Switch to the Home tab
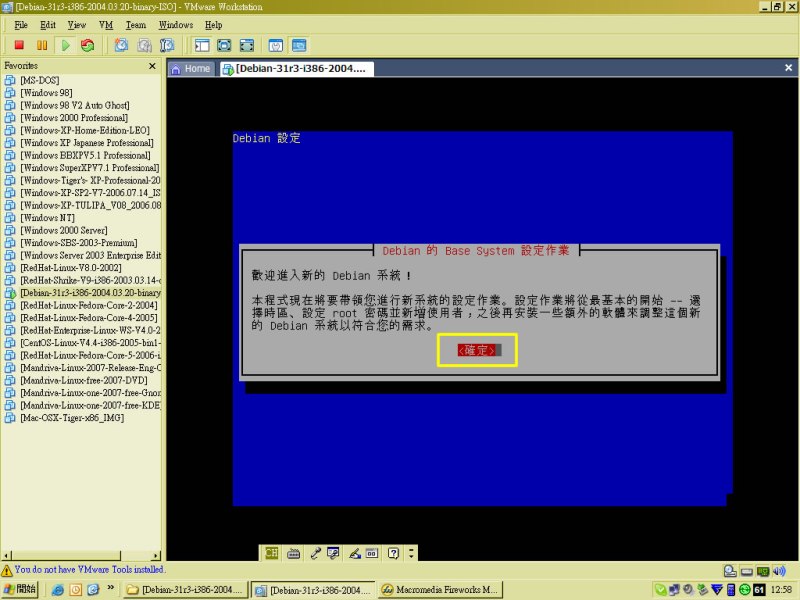The image size is (800, 600). pyautogui.click(x=191, y=69)
